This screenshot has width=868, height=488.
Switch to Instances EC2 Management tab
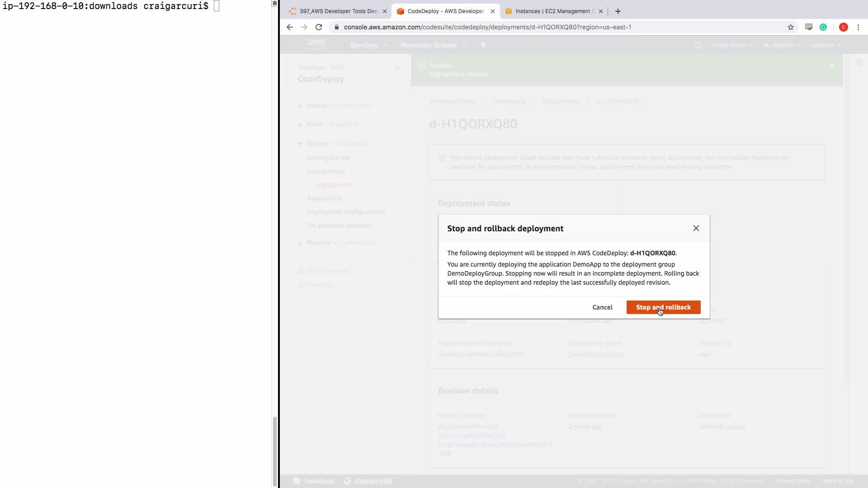tap(554, 11)
